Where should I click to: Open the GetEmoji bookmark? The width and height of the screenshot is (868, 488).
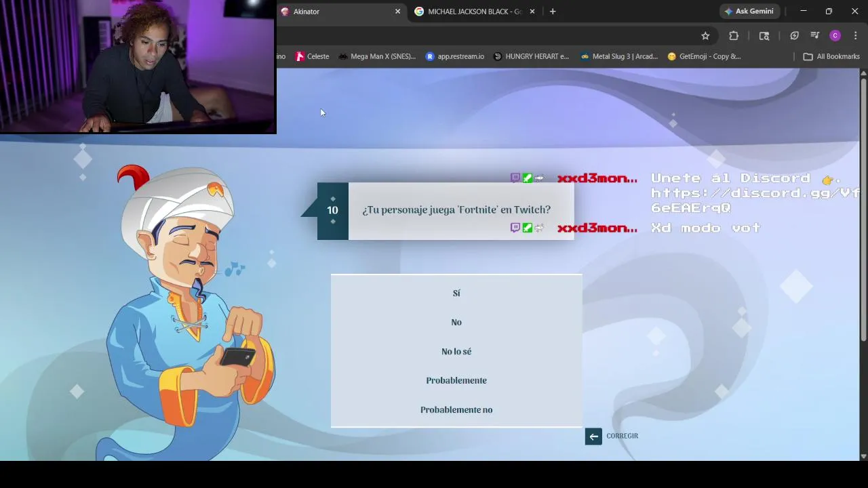click(704, 56)
